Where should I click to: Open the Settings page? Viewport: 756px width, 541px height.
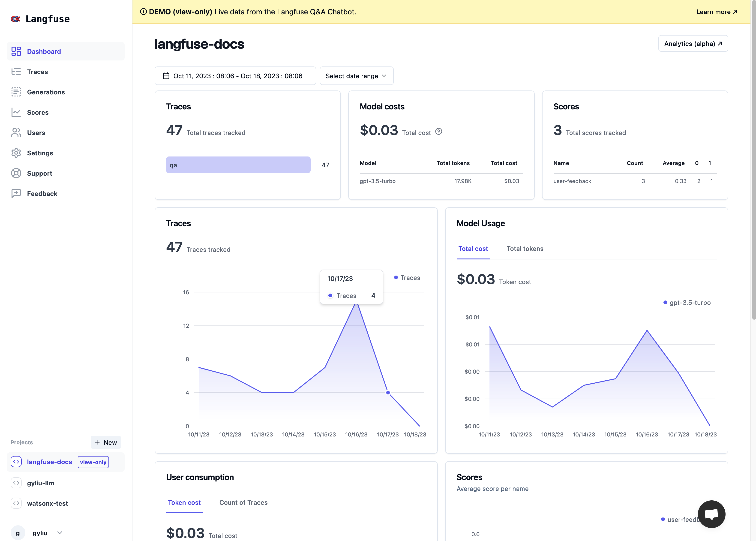[66, 153]
